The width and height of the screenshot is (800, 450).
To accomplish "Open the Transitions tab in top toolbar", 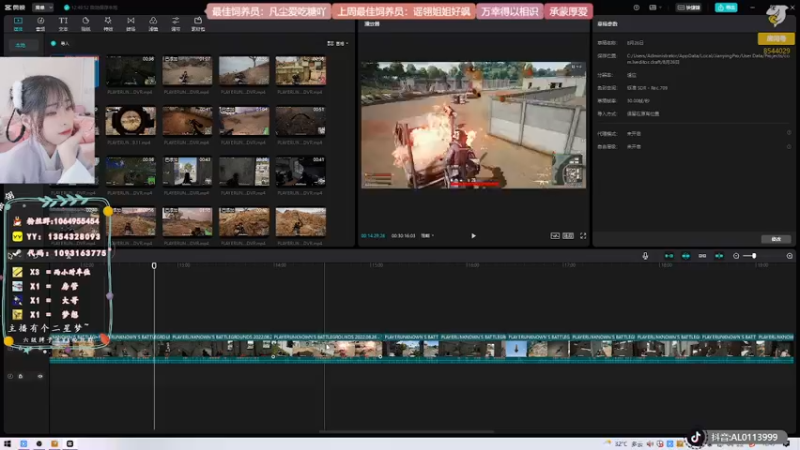I will pos(131,23).
